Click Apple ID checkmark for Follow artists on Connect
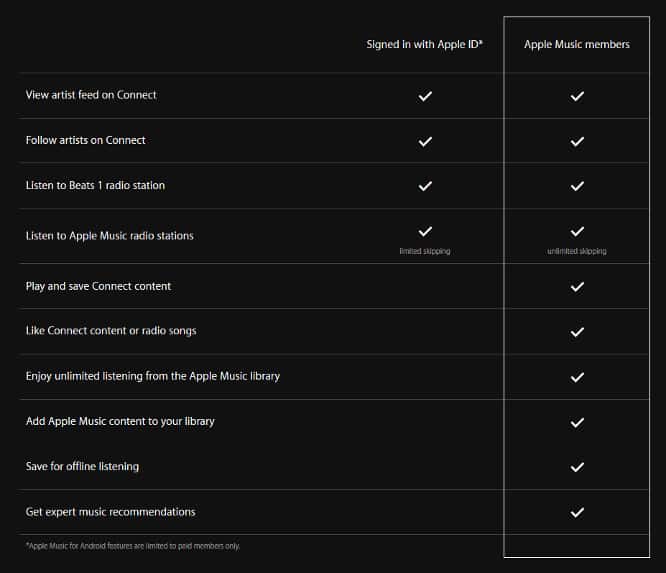The image size is (666, 573). tap(425, 141)
